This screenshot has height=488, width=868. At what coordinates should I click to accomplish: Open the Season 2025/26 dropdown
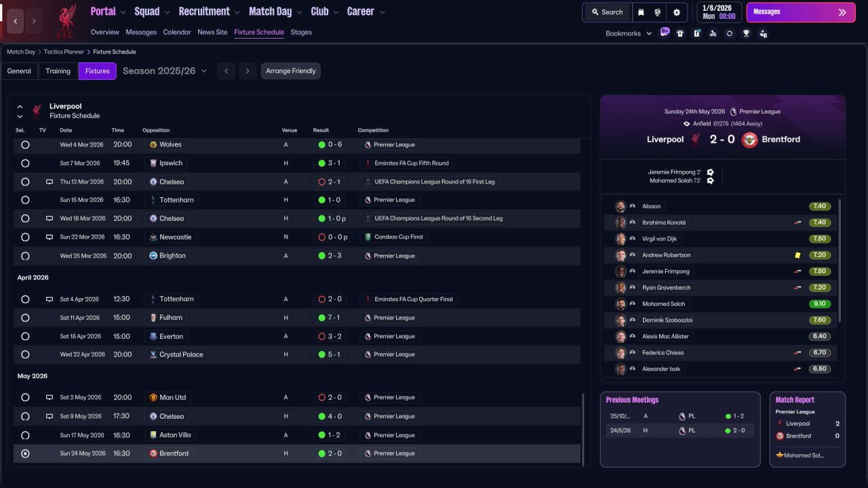click(165, 70)
